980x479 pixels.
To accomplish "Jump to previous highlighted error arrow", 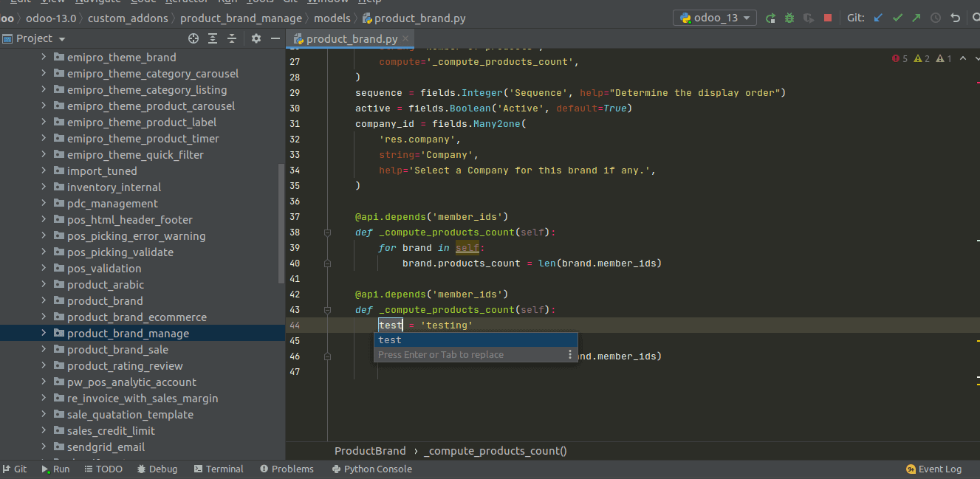I will [x=962, y=58].
